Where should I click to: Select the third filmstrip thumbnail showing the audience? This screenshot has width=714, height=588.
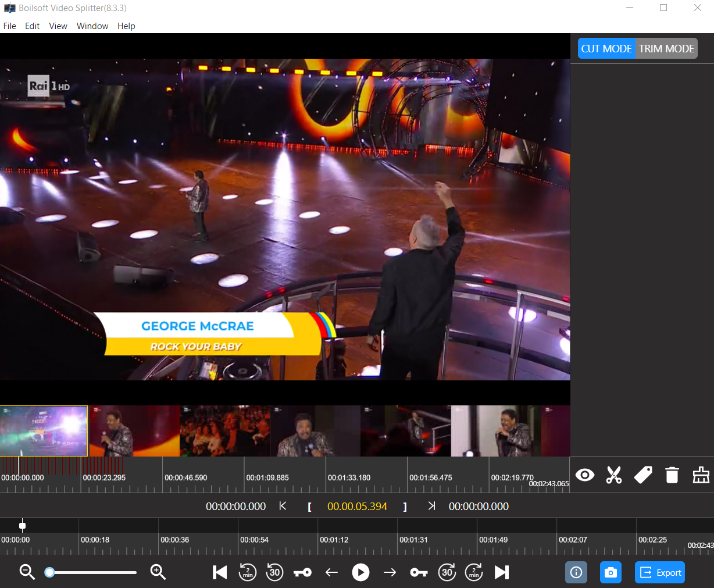tap(225, 431)
